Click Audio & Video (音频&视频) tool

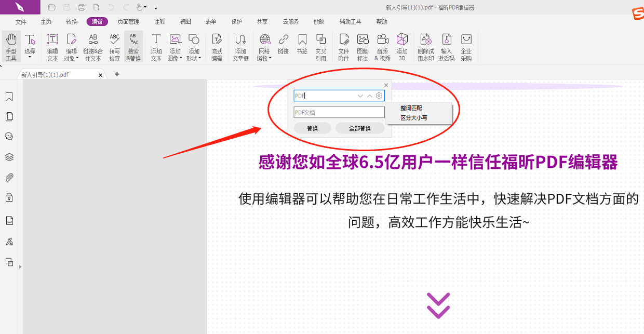tap(382, 47)
